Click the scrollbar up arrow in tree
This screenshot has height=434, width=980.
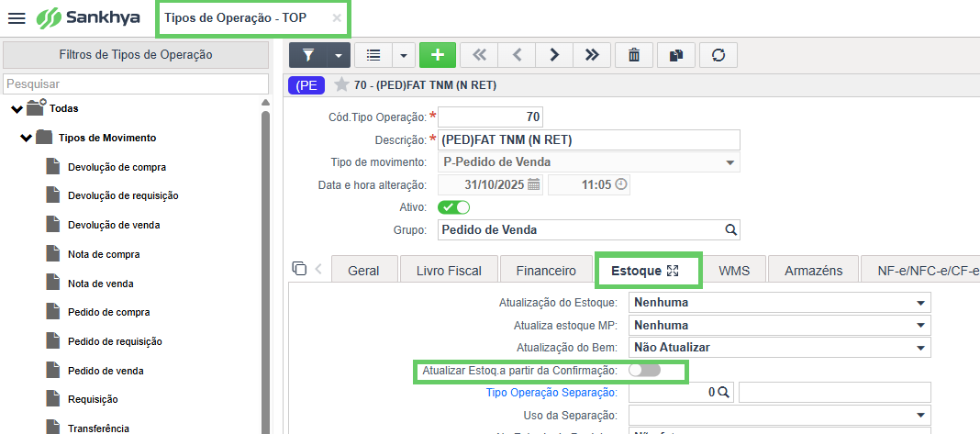pos(265,103)
